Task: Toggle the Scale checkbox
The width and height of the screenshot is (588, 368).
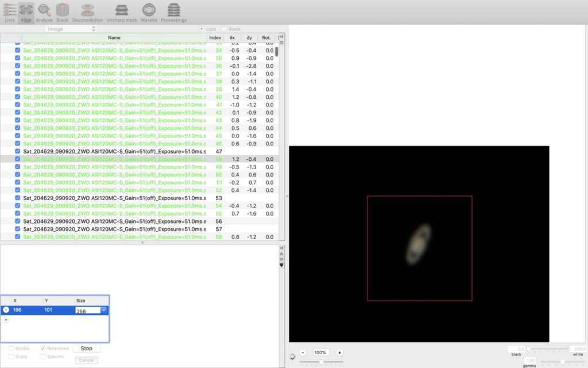Action: coord(11,356)
